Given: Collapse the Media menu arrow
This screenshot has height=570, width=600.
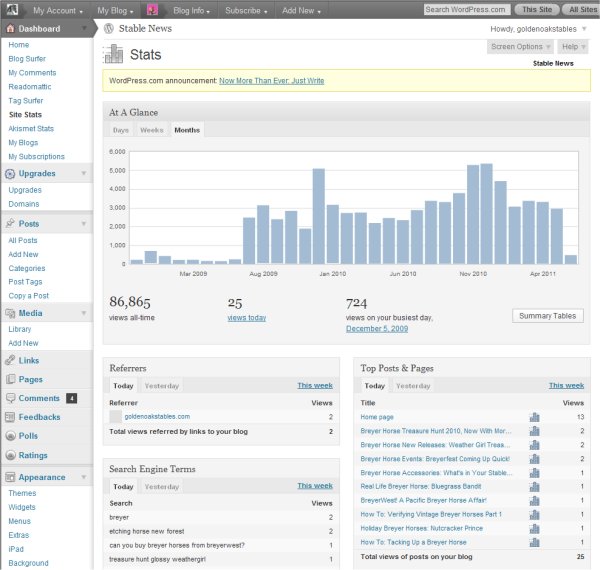Looking at the screenshot, I should pos(84,313).
